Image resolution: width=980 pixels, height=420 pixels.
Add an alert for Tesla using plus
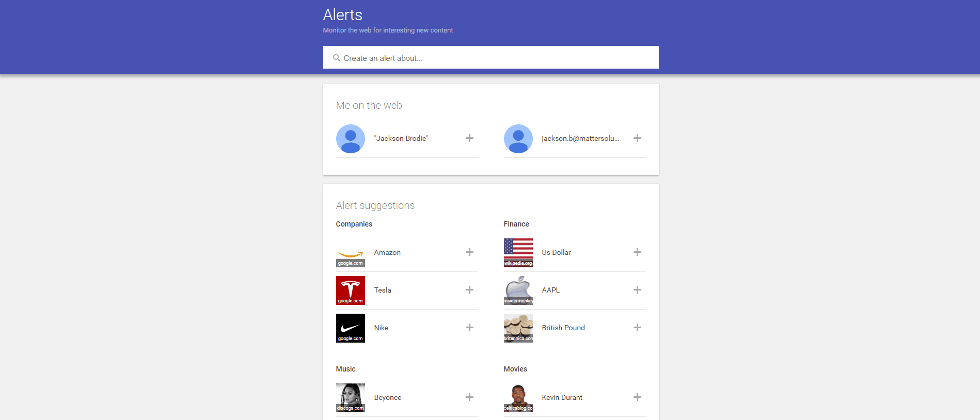pos(469,290)
